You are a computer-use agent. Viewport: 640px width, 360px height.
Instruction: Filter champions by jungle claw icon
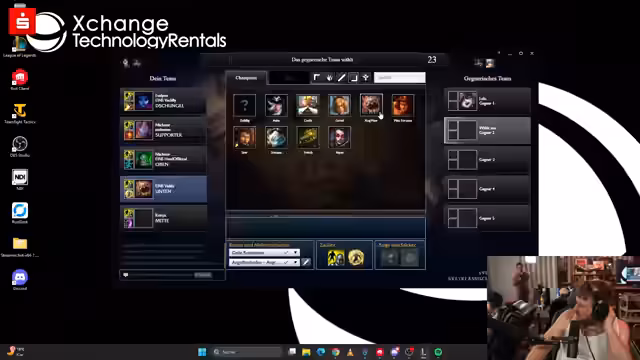329,78
